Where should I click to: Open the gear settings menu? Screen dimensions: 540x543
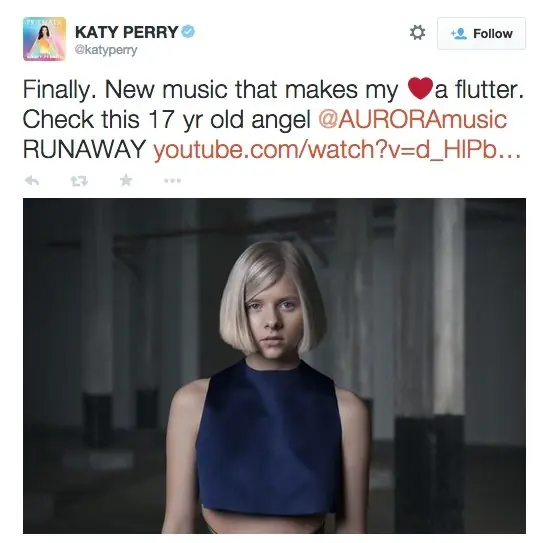417,33
